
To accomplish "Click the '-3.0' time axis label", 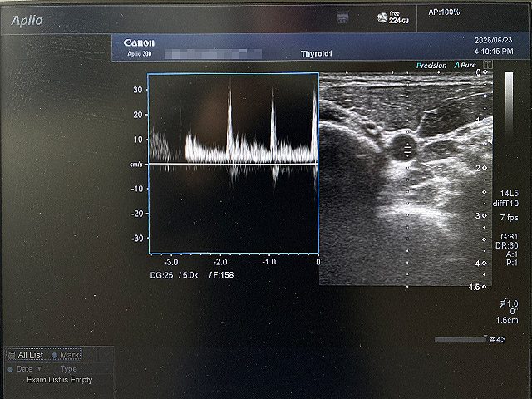I will tap(170, 263).
